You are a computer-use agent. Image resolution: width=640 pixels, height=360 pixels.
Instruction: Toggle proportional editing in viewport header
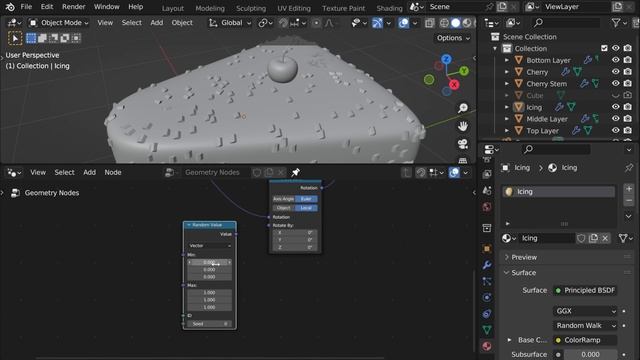coord(316,23)
